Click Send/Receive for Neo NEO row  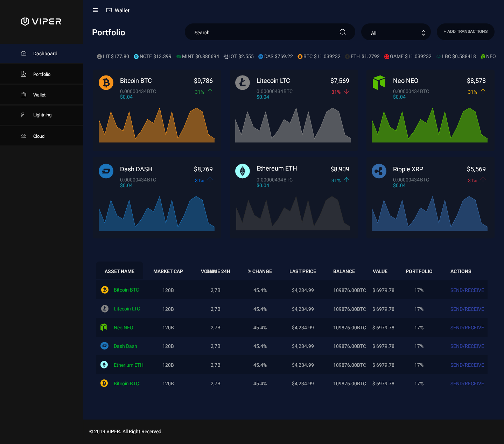467,328
